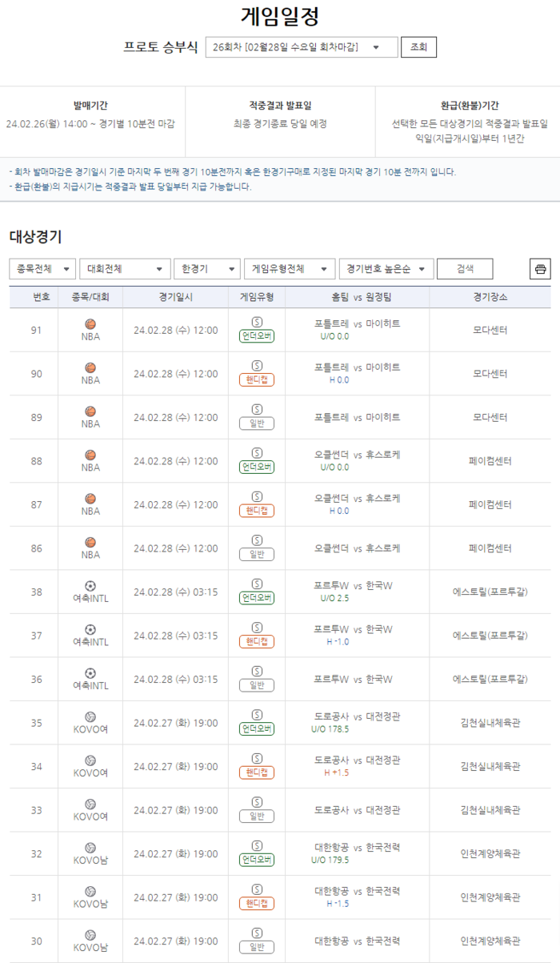Click the 경기일시 column header
The image size is (560, 963).
[170, 297]
